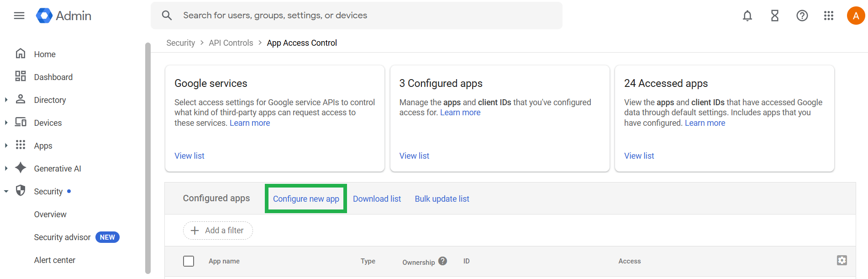Focus the search users, groups, settings field
The image size is (868, 279).
357,16
